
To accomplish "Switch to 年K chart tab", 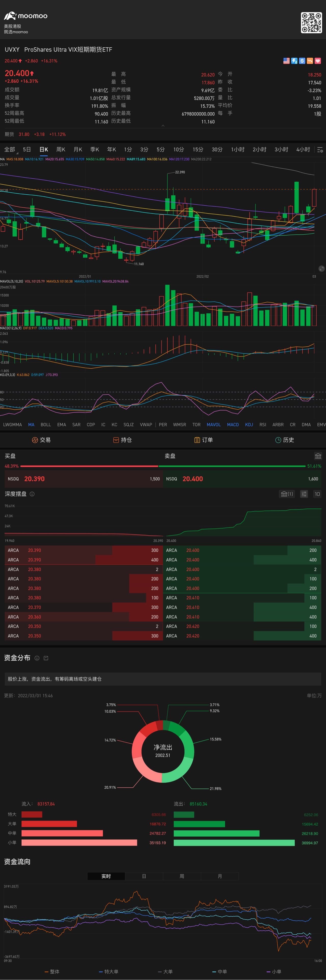I will (x=112, y=150).
